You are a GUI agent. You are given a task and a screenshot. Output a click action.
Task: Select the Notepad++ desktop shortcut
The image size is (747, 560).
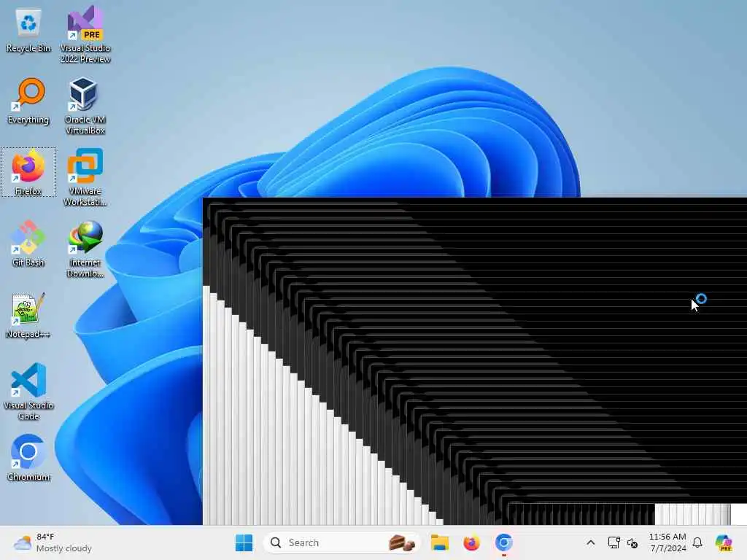point(28,315)
